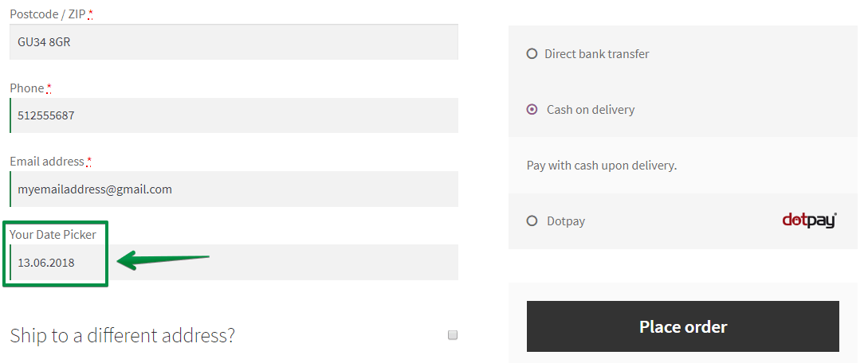The height and width of the screenshot is (363, 868).
Task: Select Direct bank transfer radio button
Action: pyautogui.click(x=532, y=53)
